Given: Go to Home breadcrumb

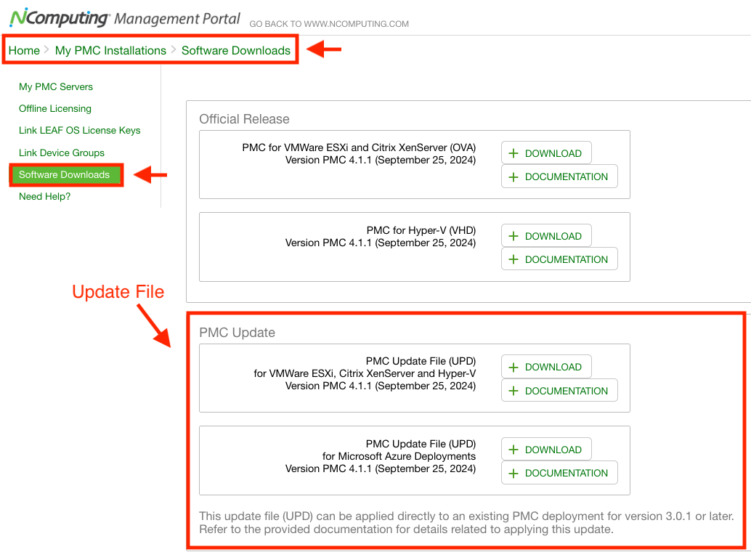Looking at the screenshot, I should 24,50.
